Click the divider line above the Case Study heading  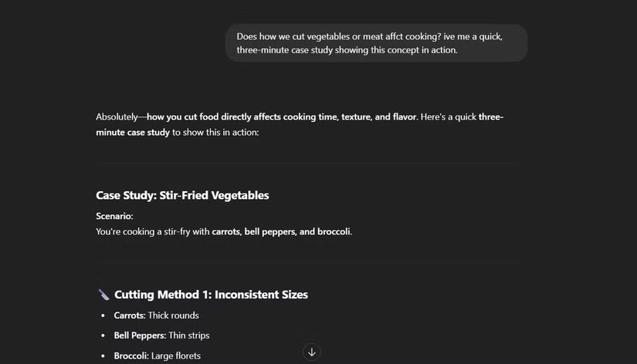tap(307, 164)
